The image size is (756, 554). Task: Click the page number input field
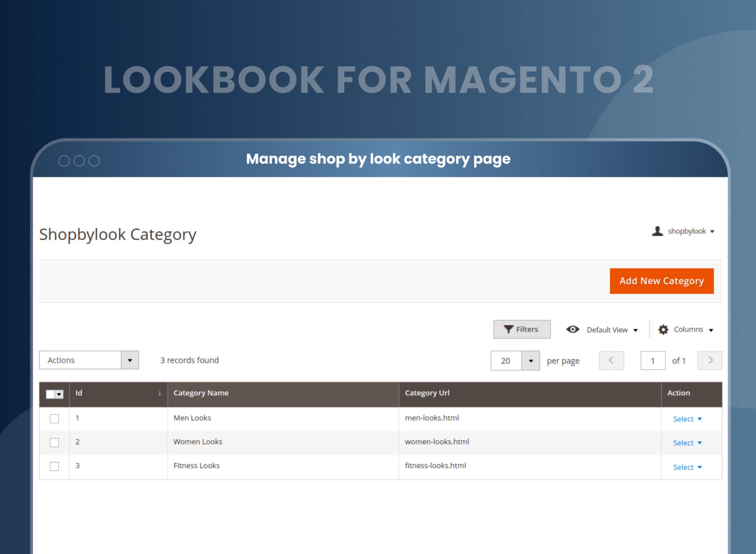click(653, 360)
